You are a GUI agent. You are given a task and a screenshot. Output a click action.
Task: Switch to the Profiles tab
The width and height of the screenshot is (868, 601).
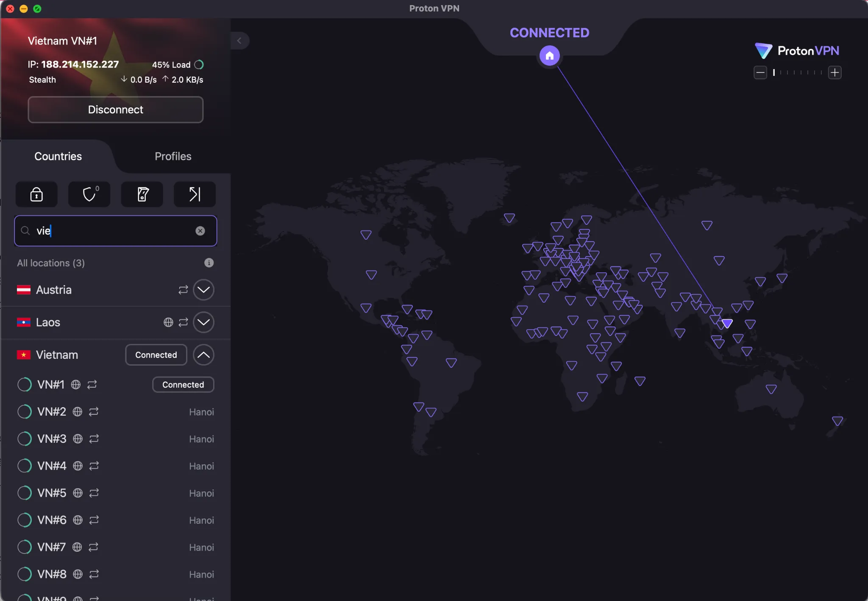pyautogui.click(x=172, y=156)
